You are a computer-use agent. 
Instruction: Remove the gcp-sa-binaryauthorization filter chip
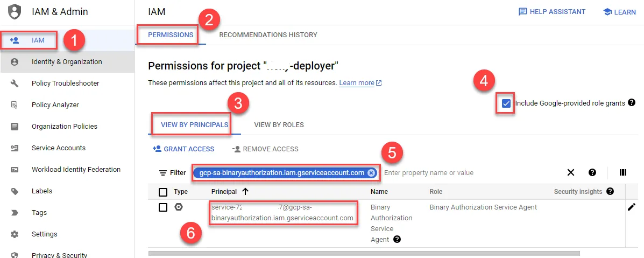[371, 173]
